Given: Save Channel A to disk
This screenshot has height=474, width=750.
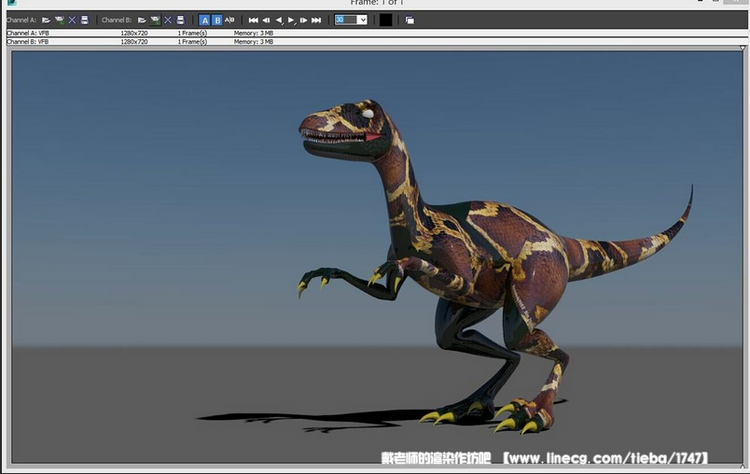Looking at the screenshot, I should click(x=84, y=20).
